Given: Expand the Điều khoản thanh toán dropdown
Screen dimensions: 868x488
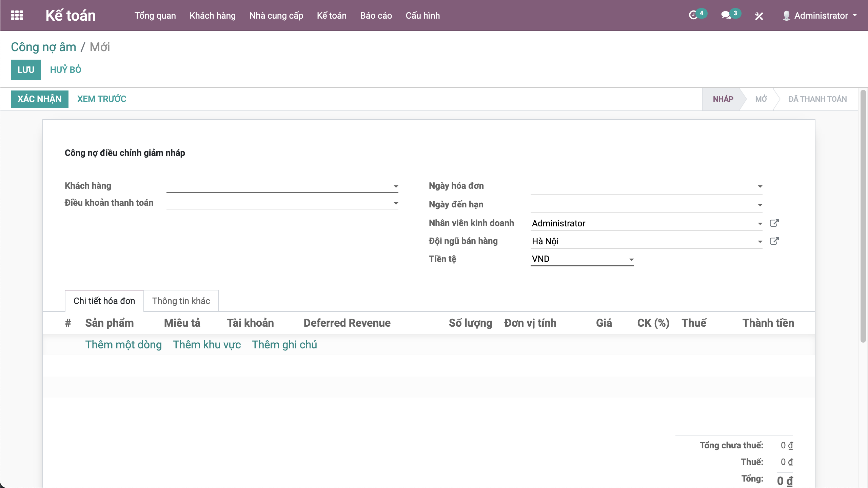Looking at the screenshot, I should pos(396,203).
